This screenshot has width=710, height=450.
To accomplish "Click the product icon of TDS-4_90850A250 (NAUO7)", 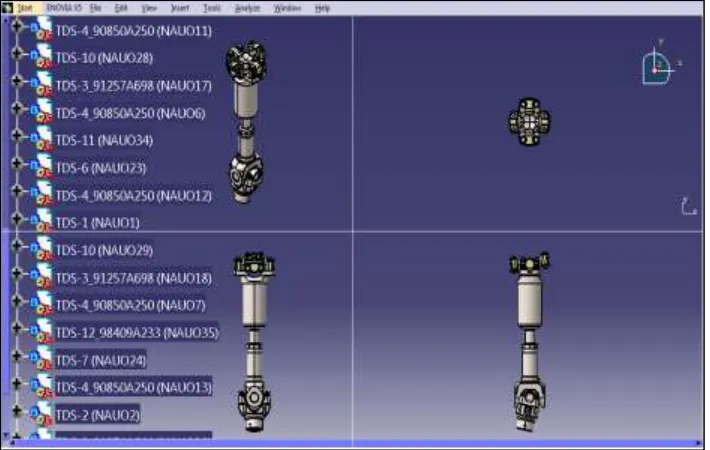I will 42,303.
